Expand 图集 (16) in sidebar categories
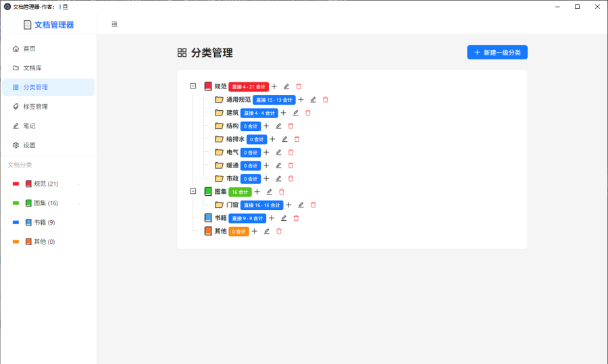608x364 pixels. [x=79, y=203]
